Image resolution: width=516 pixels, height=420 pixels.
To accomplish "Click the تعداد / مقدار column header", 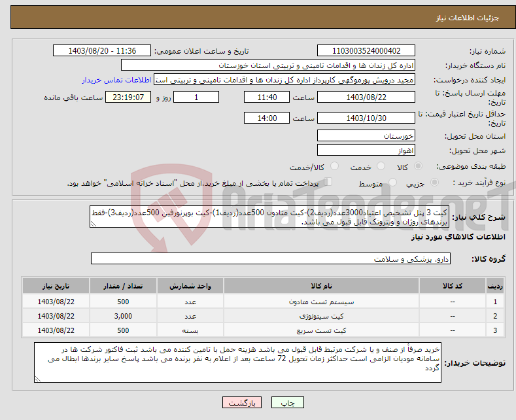I will click(123, 286).
